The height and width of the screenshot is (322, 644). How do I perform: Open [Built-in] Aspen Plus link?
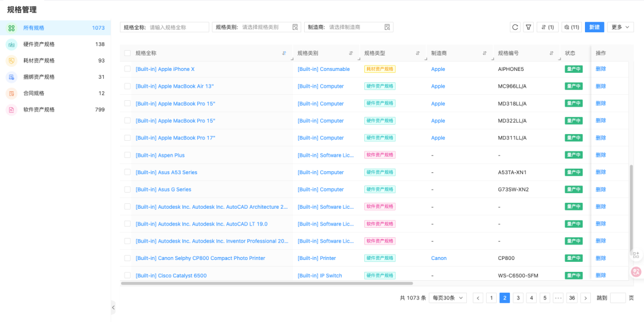[160, 155]
